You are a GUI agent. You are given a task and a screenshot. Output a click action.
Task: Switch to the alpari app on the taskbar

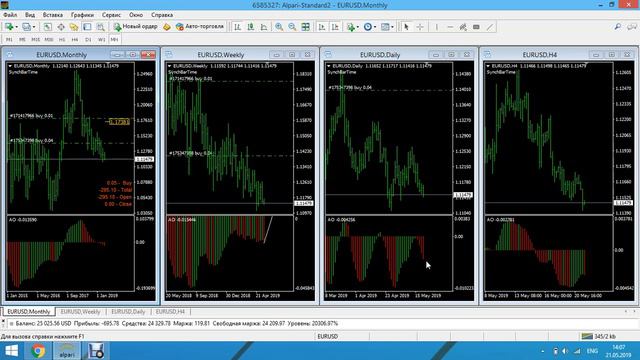pos(67,351)
